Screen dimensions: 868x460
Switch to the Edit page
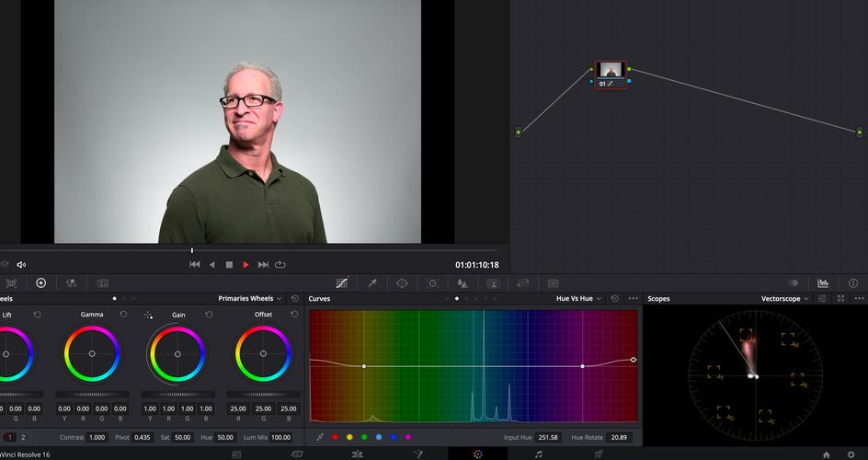(x=357, y=454)
